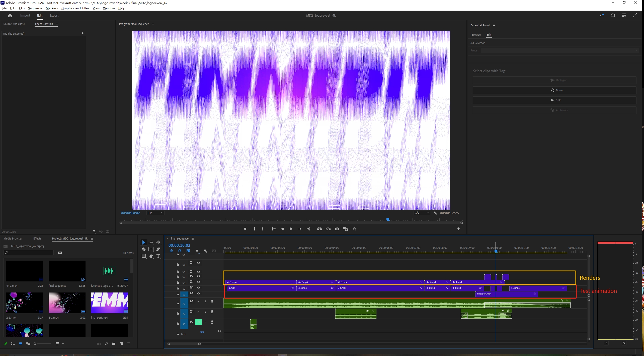Unmute track A3

[x=198, y=322]
